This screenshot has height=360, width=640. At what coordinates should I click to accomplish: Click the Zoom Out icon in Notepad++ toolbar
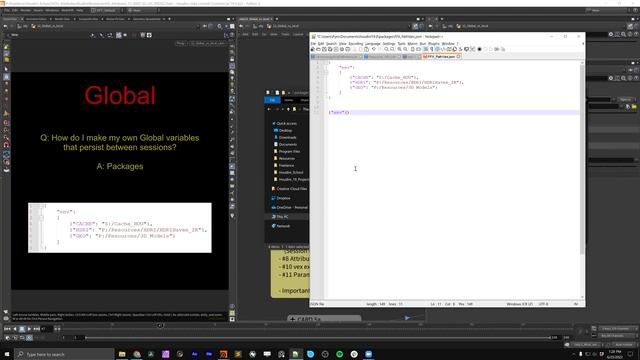tap(406, 49)
